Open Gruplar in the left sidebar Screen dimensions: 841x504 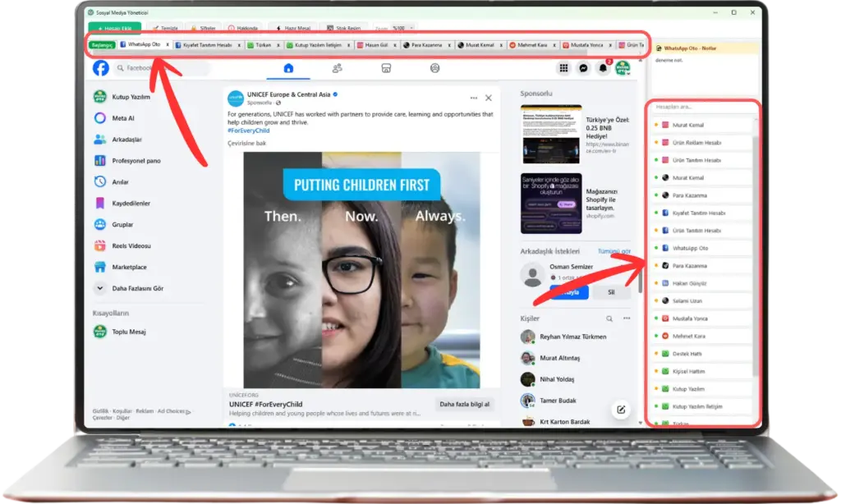122,225
